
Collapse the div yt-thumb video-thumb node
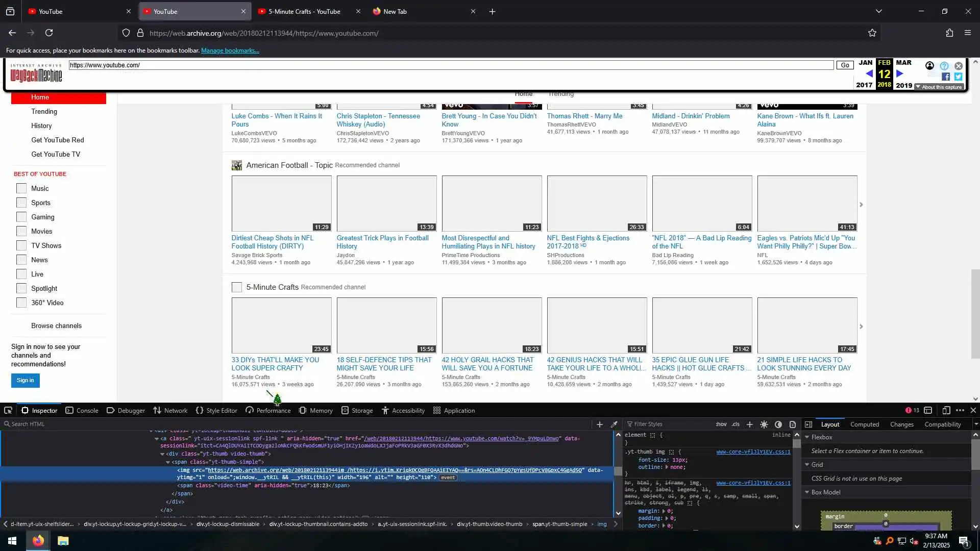(162, 454)
